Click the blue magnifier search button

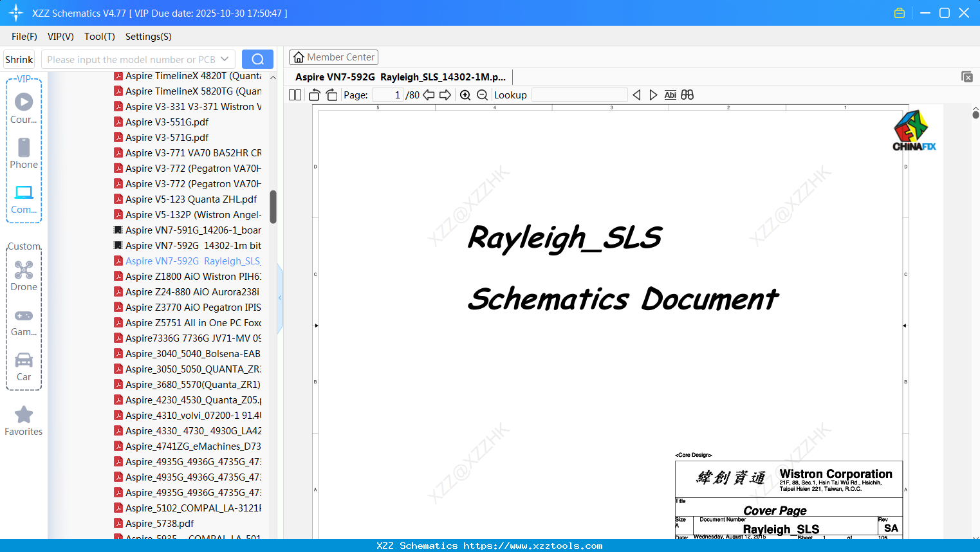click(x=257, y=59)
